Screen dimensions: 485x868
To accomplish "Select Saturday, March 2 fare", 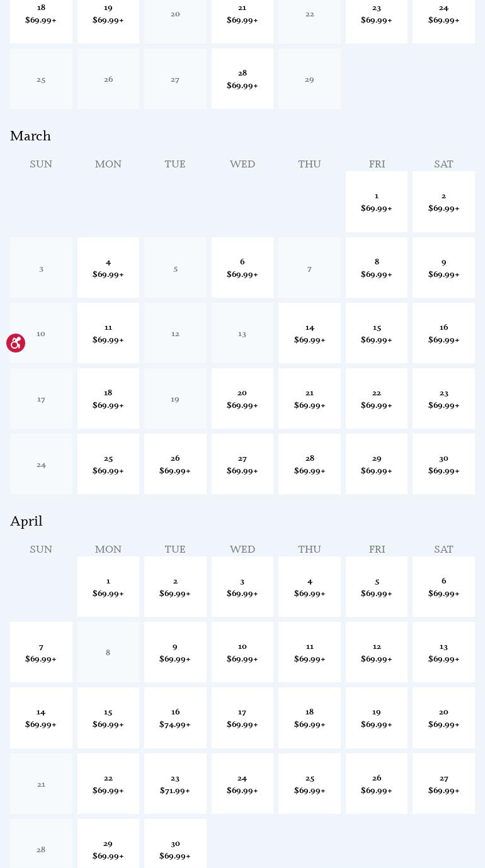I will tap(443, 202).
